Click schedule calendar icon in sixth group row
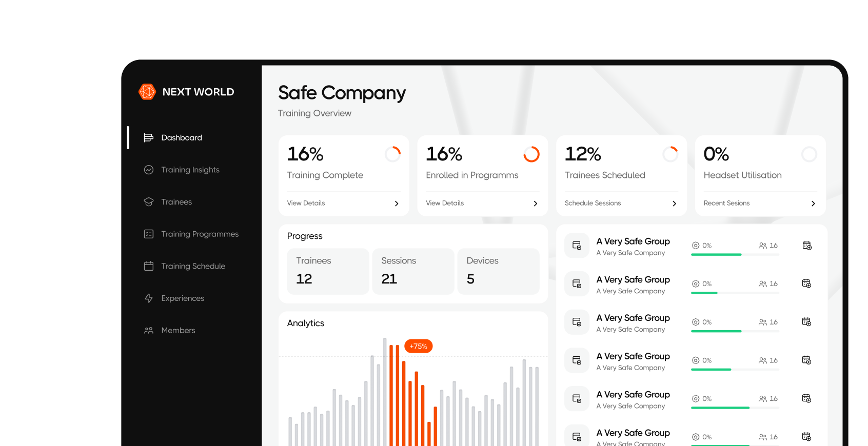 (x=807, y=437)
